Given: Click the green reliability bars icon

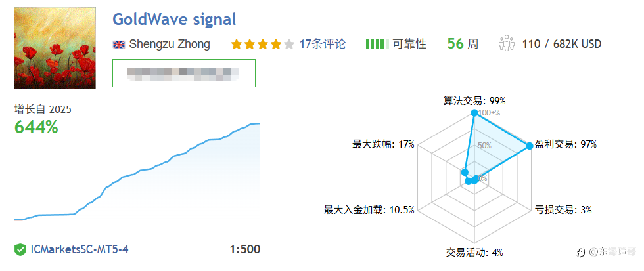Looking at the screenshot, I should pyautogui.click(x=377, y=44).
